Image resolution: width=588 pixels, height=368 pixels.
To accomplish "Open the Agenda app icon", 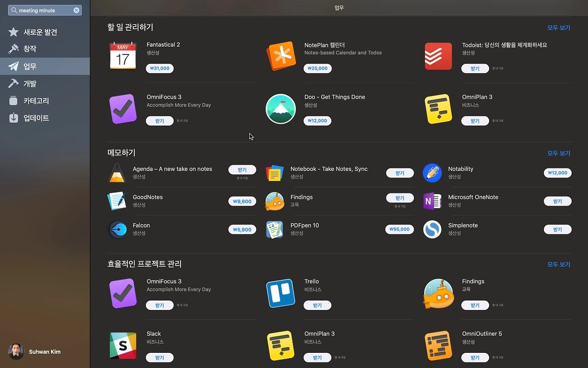I will coord(117,173).
